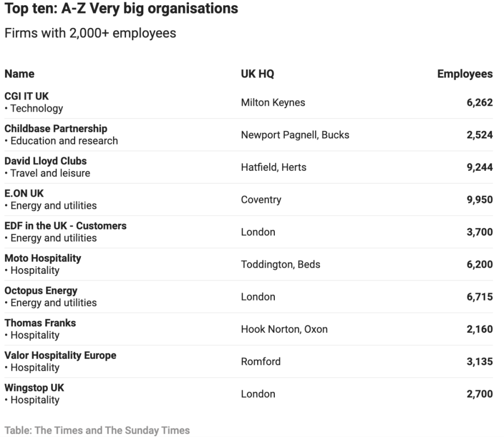Click the Toddington, Beds location cell

click(280, 264)
